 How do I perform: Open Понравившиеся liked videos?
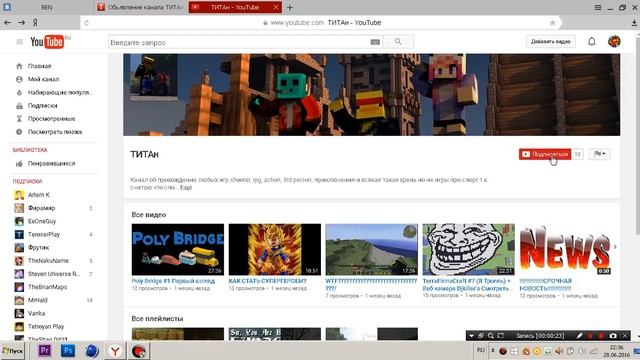51,163
